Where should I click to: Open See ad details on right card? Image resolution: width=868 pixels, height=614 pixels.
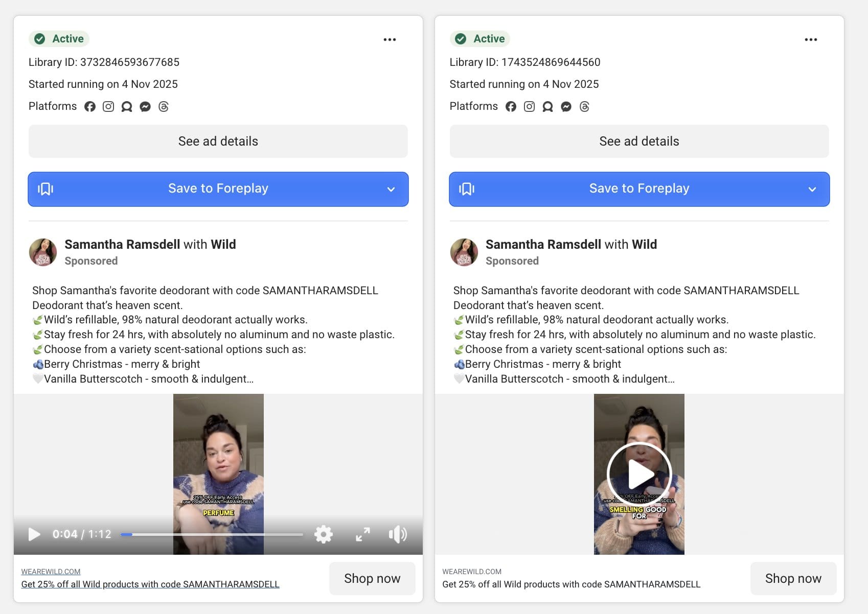point(639,141)
